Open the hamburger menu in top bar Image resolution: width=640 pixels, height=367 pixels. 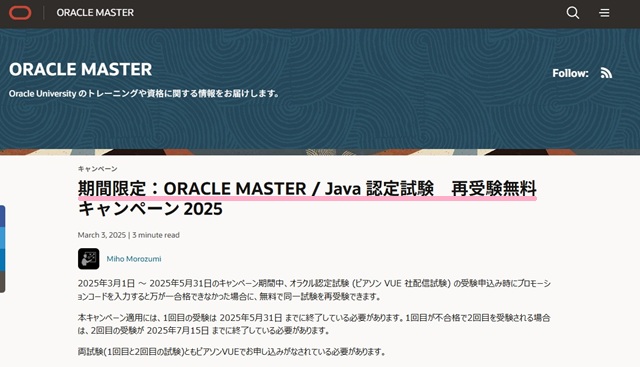(x=604, y=13)
